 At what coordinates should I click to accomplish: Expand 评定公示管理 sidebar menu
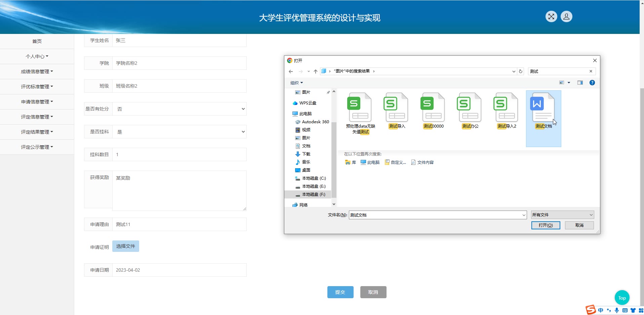[x=37, y=147]
